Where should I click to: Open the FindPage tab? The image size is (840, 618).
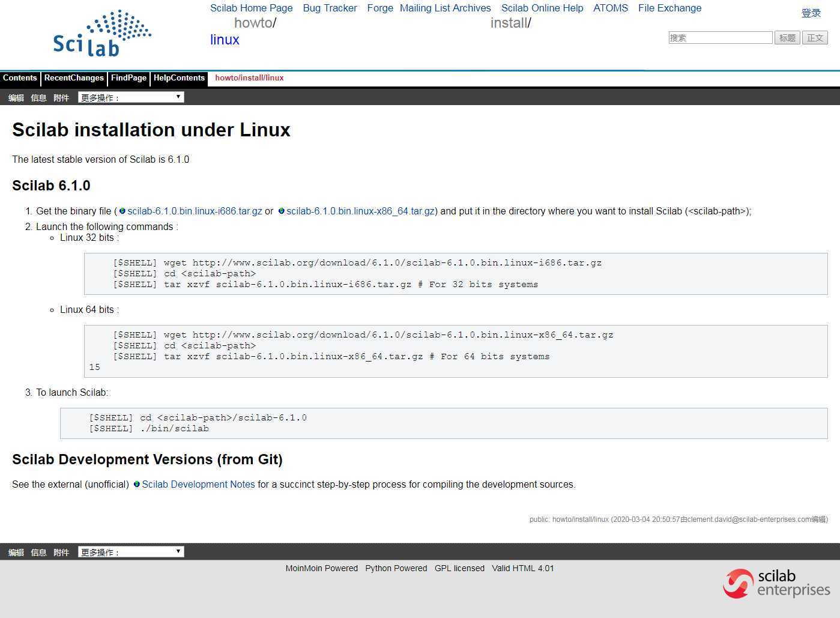coord(128,78)
